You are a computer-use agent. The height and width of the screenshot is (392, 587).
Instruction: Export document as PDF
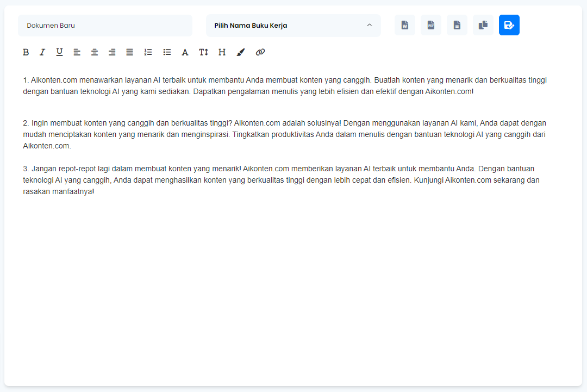(x=431, y=25)
